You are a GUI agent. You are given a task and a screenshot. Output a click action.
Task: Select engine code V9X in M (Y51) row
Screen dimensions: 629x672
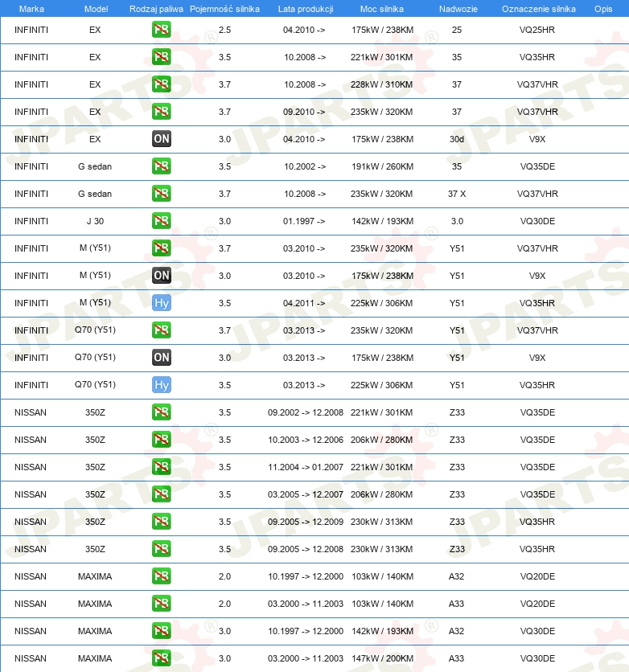point(536,276)
